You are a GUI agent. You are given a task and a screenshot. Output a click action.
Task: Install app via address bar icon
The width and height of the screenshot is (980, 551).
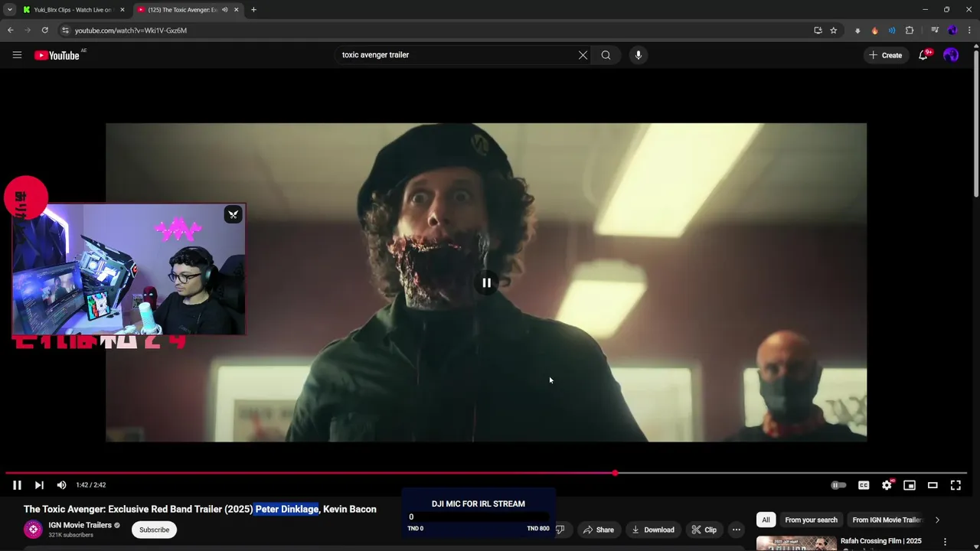[818, 31]
